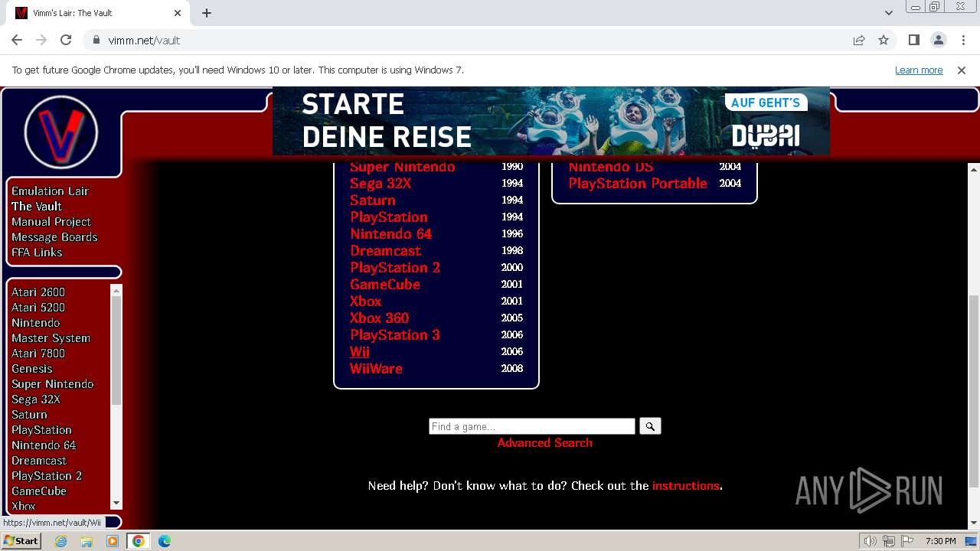
Task: Select Master System in the sidebar list
Action: coord(51,337)
